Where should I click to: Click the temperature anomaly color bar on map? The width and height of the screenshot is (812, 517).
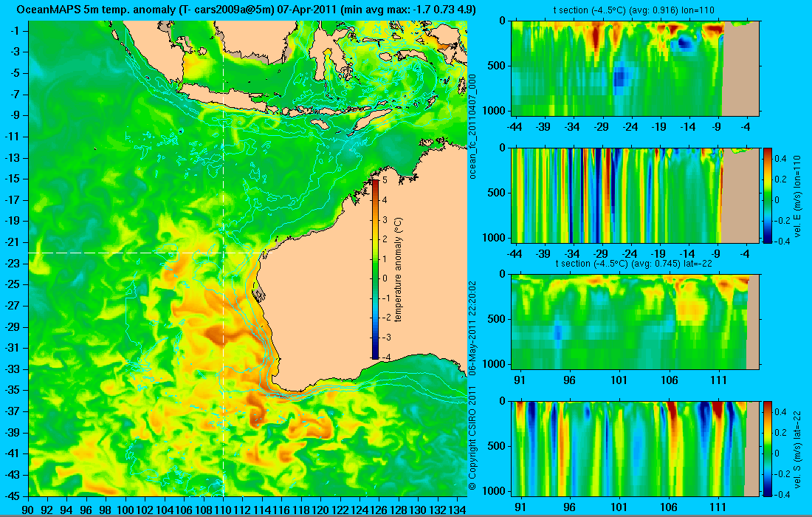pos(375,269)
